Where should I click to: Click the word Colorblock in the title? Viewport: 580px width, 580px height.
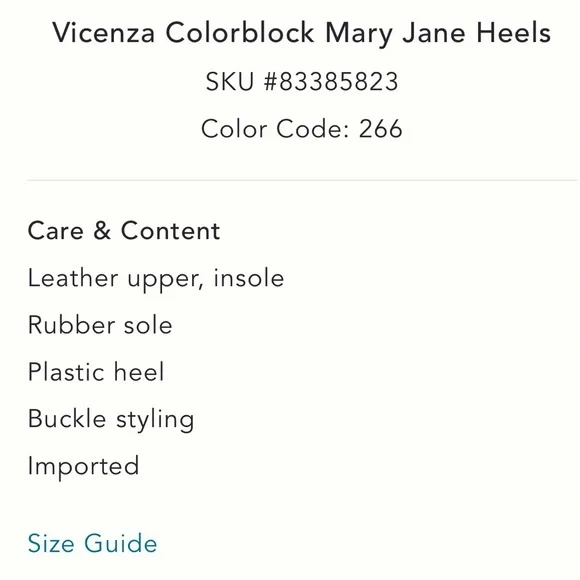coord(240,33)
